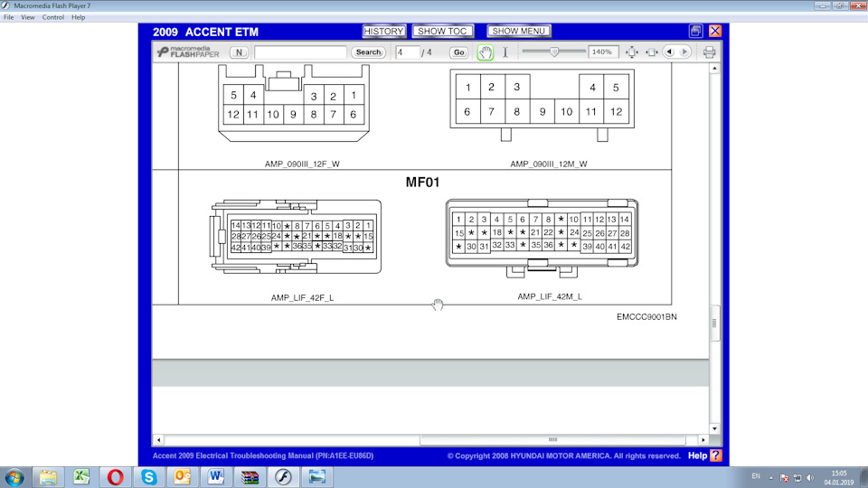
Task: Open the image viewer taskbar icon
Action: (317, 477)
